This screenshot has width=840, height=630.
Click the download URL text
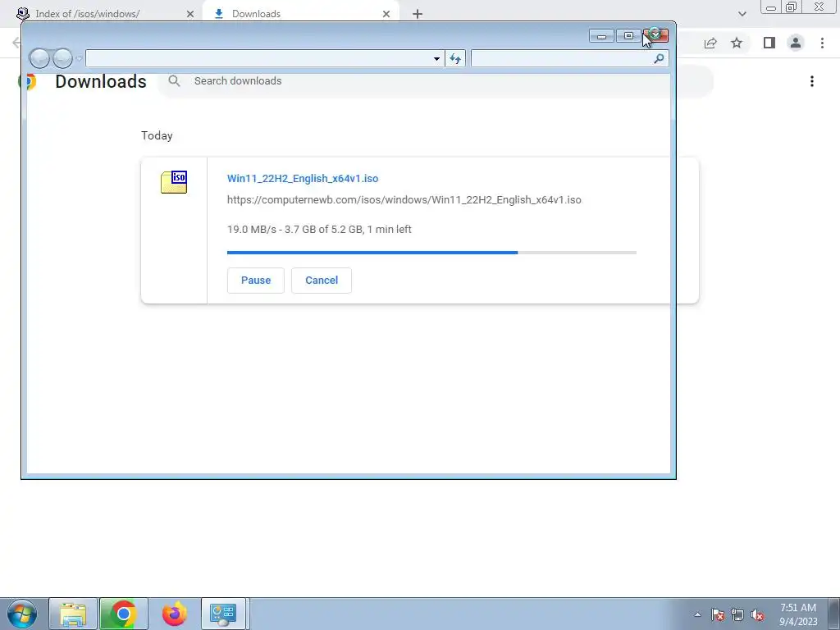404,200
